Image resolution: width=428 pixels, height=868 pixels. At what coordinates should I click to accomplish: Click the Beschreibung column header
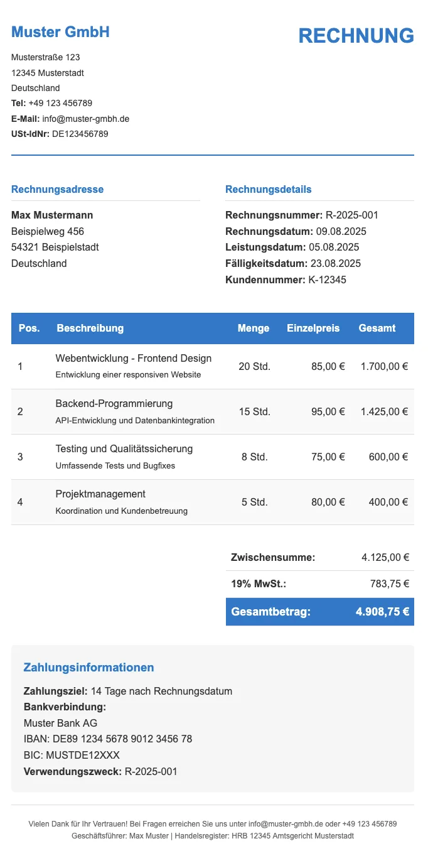[90, 328]
